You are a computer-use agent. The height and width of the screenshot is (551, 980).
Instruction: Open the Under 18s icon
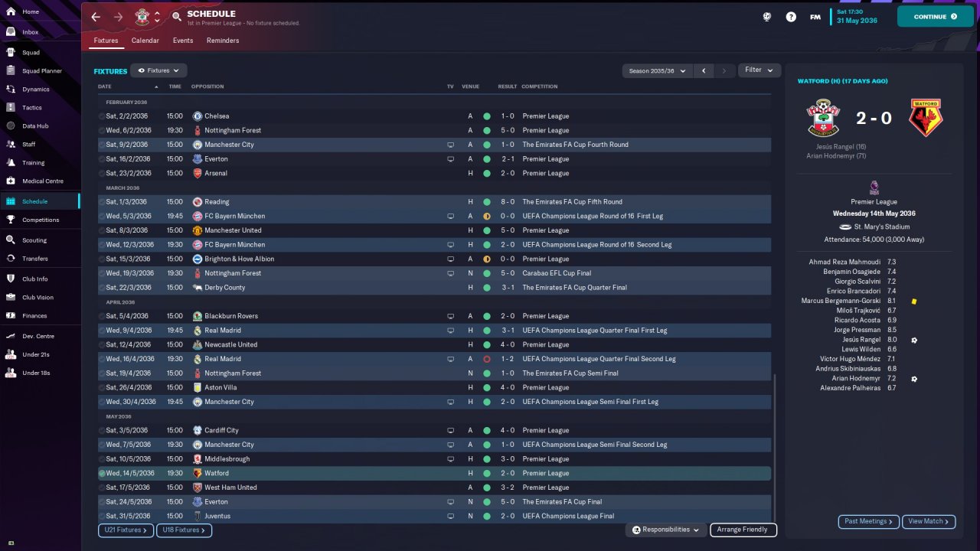coord(11,373)
